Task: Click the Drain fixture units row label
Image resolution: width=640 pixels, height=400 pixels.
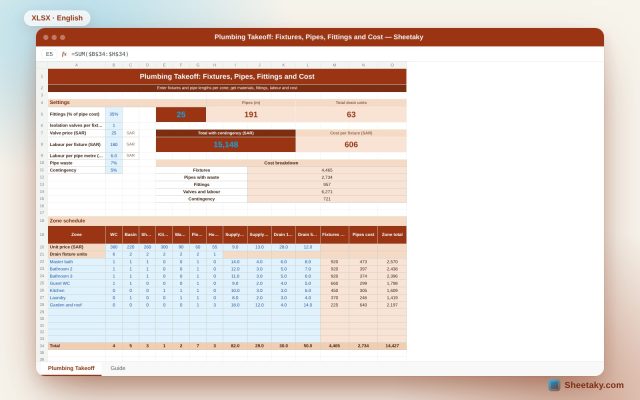Action: point(76,254)
